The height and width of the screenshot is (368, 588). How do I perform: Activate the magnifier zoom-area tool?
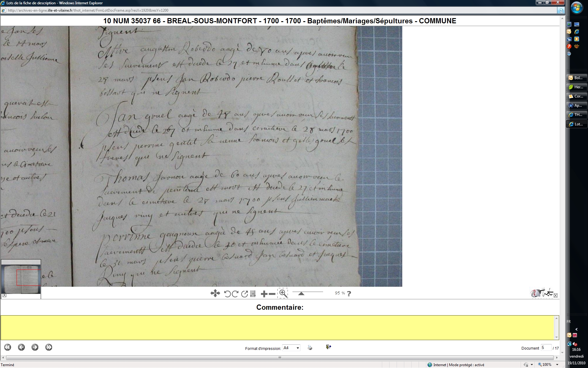tap(283, 293)
